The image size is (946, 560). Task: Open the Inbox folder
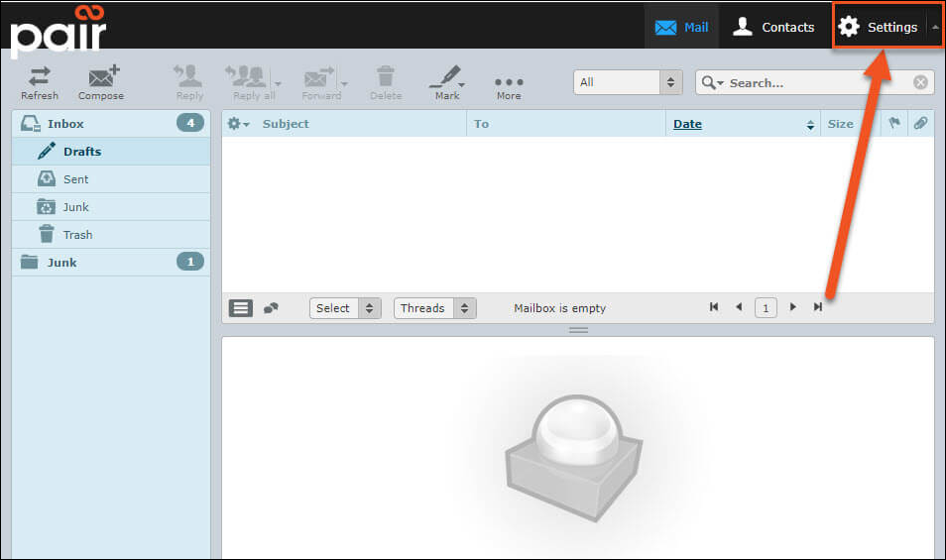111,124
